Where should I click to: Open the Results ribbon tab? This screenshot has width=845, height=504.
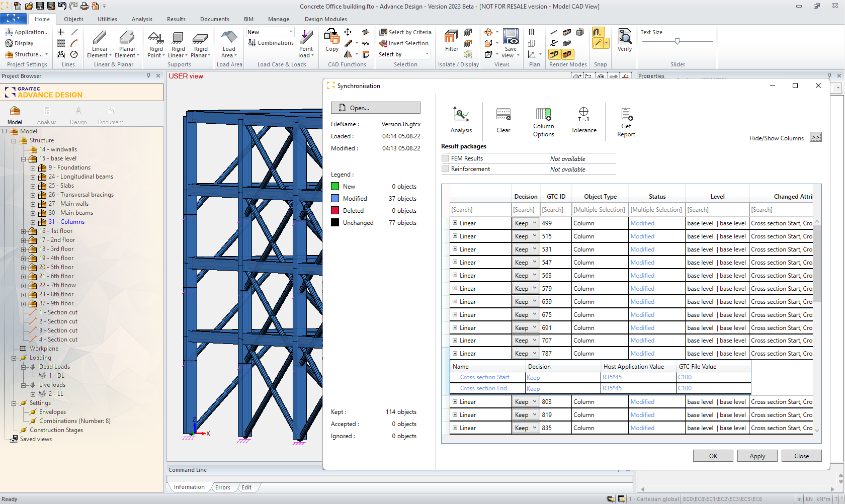pos(176,19)
